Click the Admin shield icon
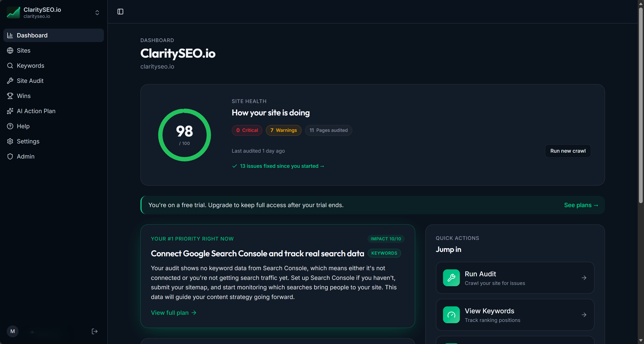The height and width of the screenshot is (344, 644). pyautogui.click(x=10, y=156)
